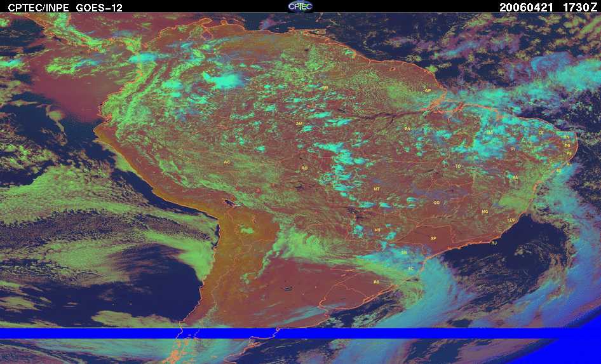Click the 'MS' state label
This screenshot has height=364, width=601.
[377, 230]
